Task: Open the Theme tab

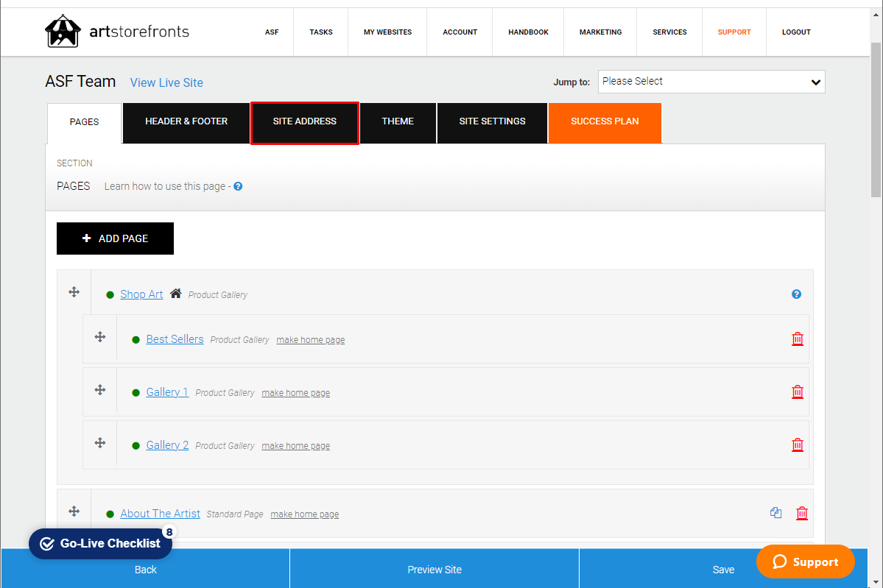Action: click(398, 123)
